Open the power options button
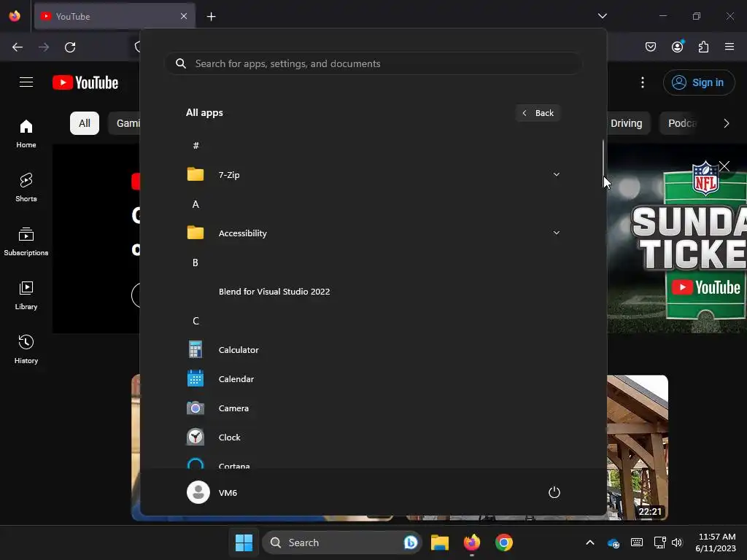 coord(554,492)
